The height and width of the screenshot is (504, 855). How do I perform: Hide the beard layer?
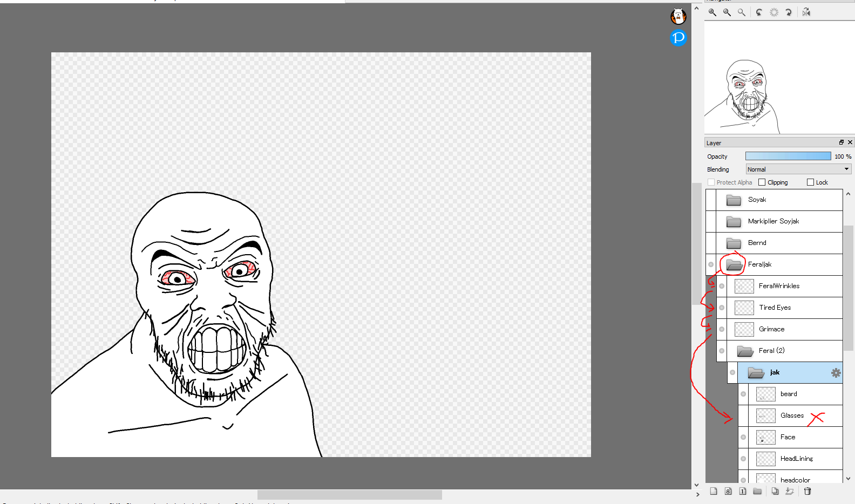pos(743,394)
